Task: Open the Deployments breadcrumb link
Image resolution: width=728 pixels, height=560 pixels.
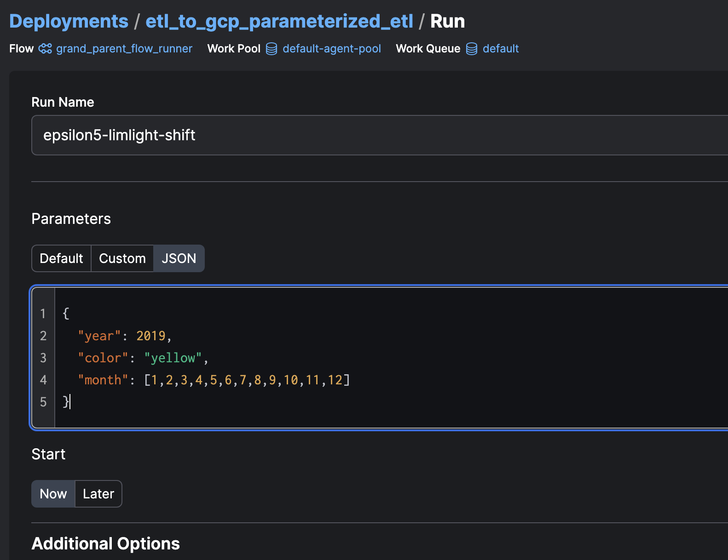Action: pyautogui.click(x=69, y=22)
